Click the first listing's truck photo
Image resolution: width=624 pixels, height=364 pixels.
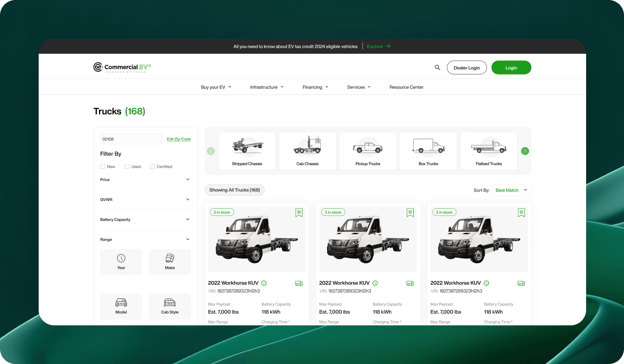coord(257,239)
